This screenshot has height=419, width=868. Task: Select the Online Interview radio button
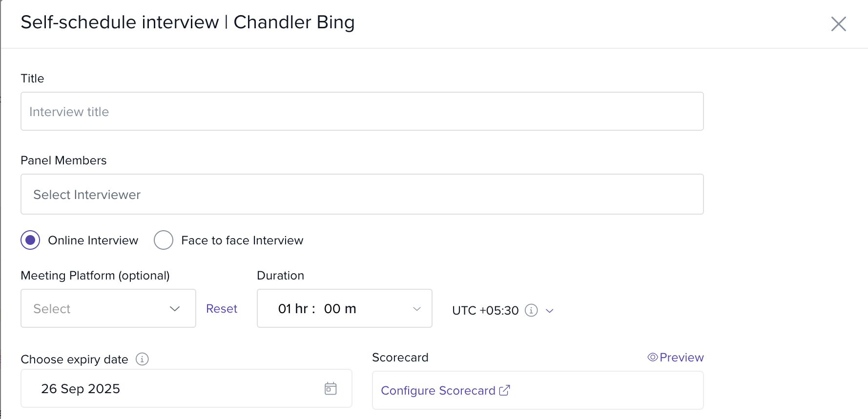(30, 240)
